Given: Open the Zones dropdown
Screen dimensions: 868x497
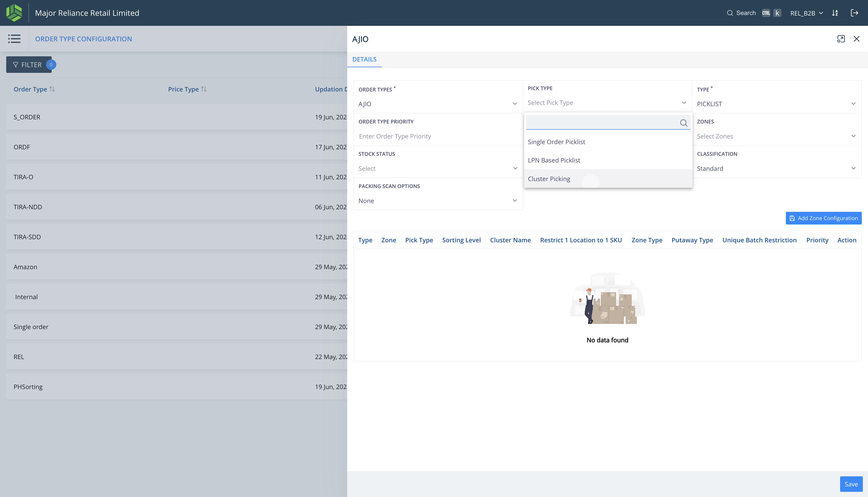Looking at the screenshot, I should pyautogui.click(x=777, y=136).
